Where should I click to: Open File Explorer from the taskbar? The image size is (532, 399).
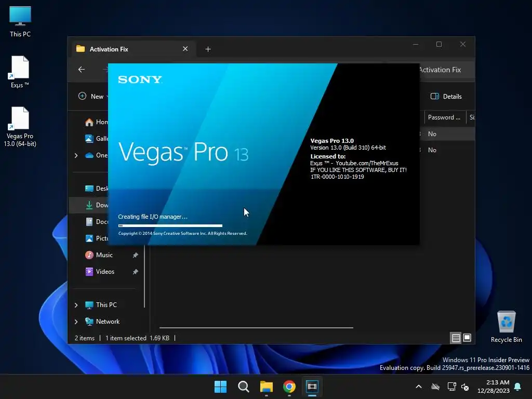pyautogui.click(x=267, y=387)
